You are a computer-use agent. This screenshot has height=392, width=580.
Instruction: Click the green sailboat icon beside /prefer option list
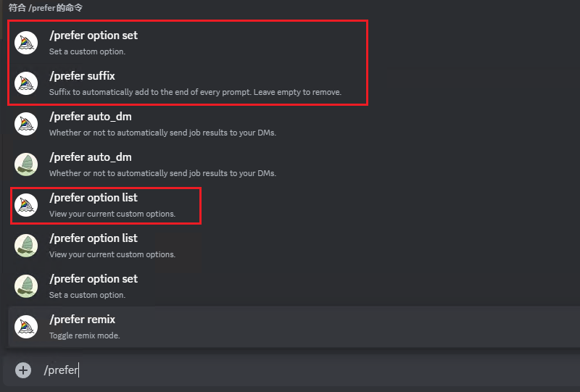point(26,246)
